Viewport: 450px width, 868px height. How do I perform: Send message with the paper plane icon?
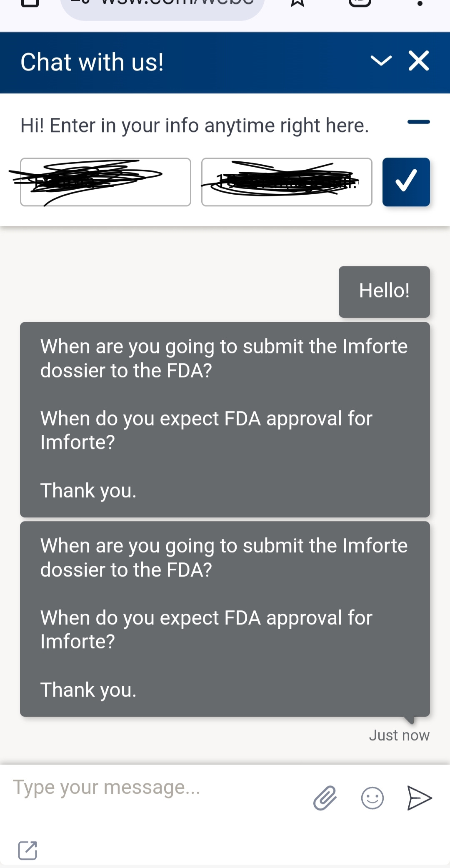pos(419,798)
